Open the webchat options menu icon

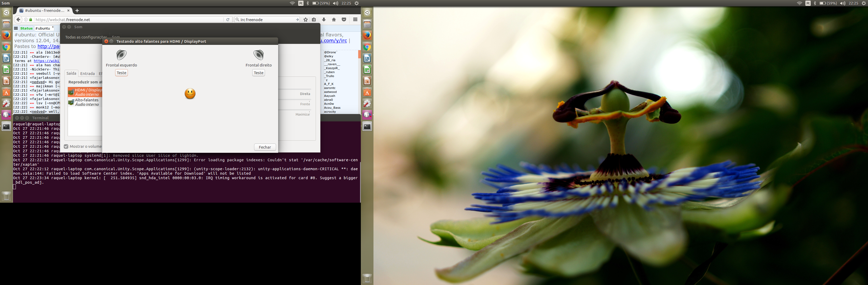click(x=16, y=28)
